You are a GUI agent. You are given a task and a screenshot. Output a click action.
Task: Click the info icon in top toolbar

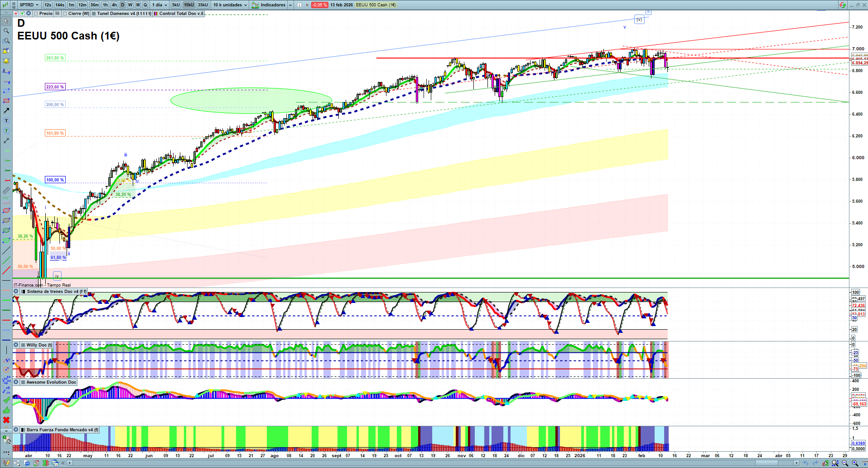tap(299, 5)
